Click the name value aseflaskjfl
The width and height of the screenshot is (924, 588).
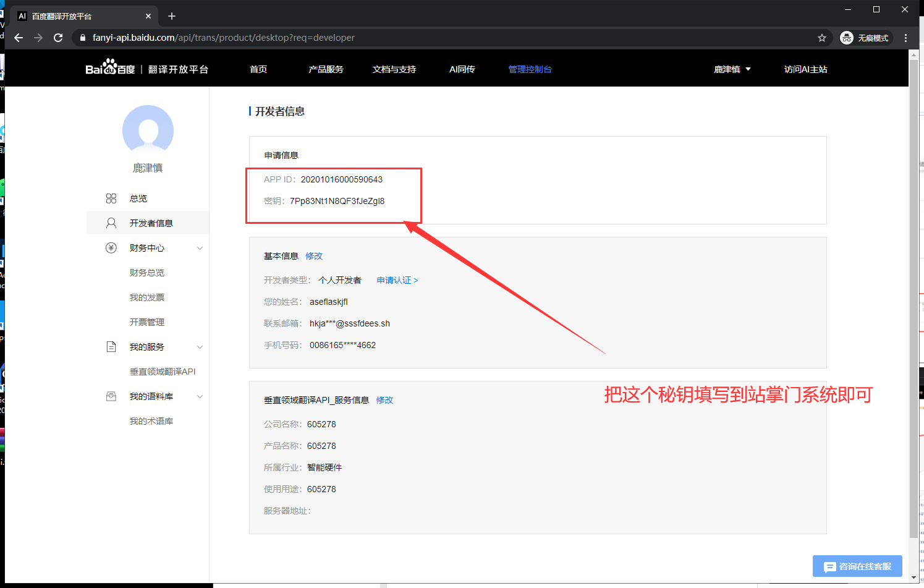click(x=329, y=302)
